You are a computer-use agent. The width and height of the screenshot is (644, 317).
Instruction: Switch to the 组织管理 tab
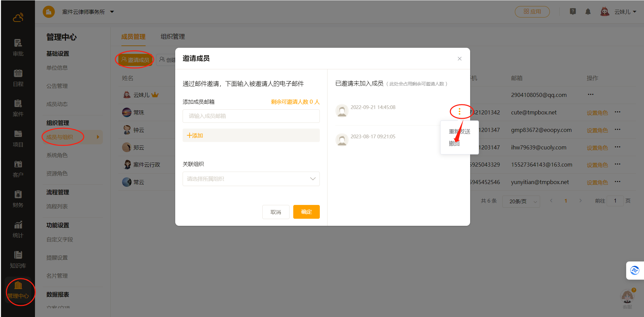173,37
